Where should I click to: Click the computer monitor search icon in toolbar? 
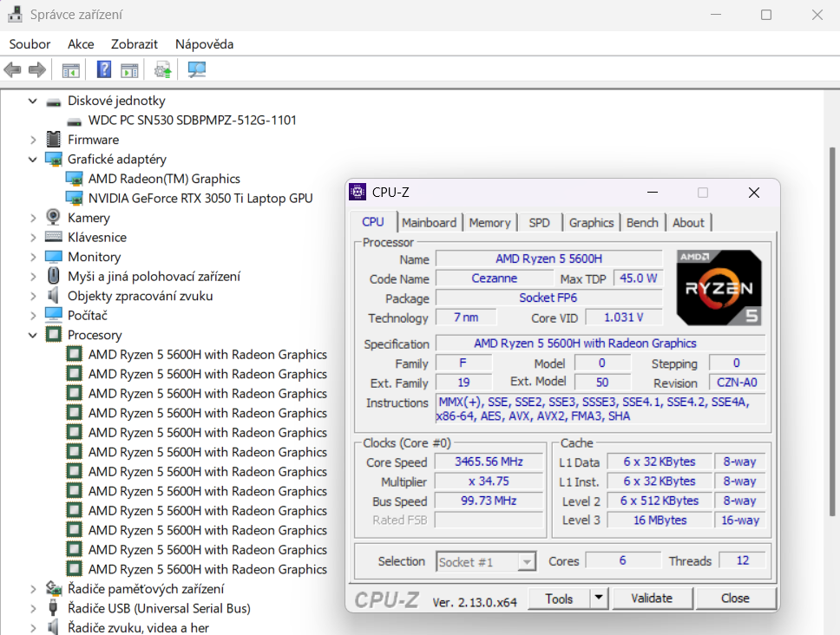pyautogui.click(x=196, y=69)
